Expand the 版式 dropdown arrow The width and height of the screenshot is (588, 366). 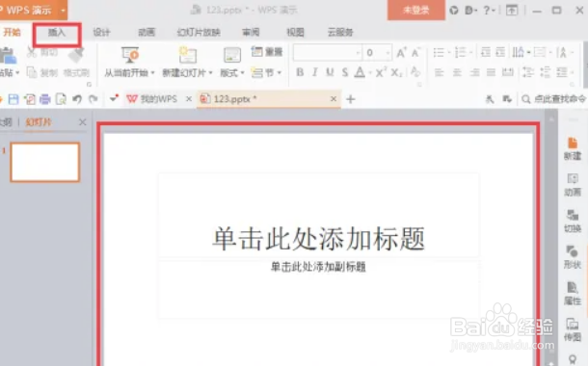(x=242, y=73)
